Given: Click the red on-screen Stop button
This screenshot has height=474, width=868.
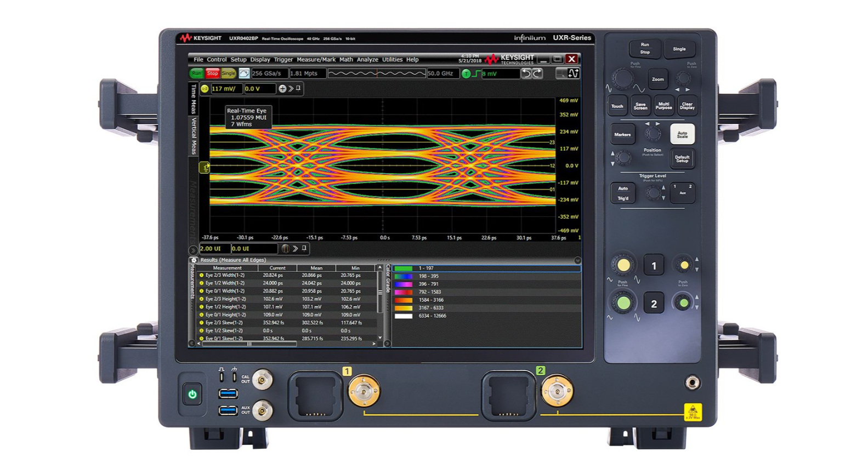Looking at the screenshot, I should click(212, 73).
